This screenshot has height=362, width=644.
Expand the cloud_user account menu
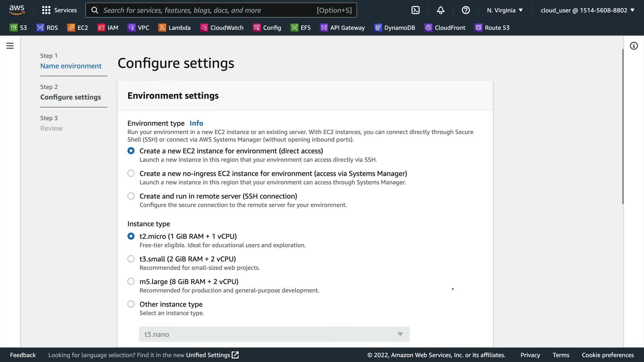tap(587, 10)
